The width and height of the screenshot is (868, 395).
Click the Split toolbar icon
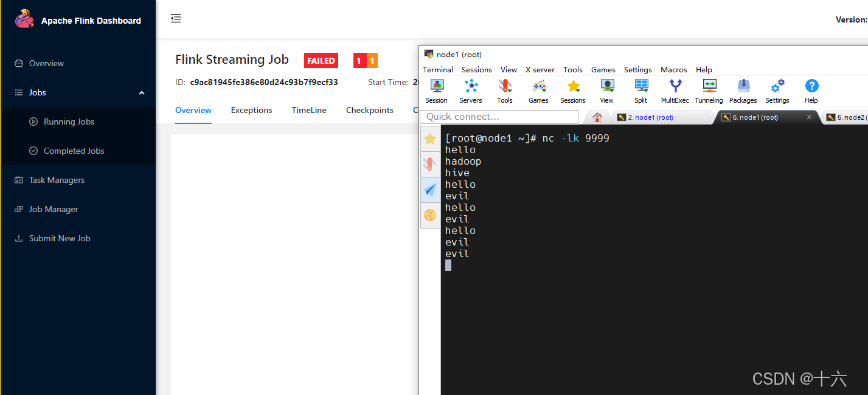[x=641, y=91]
